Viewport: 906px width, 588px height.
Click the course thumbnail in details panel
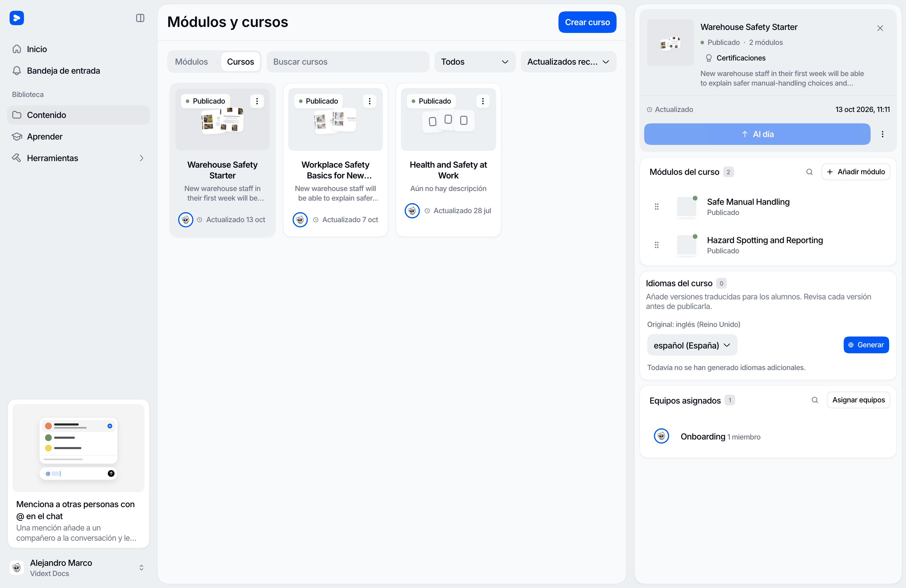[x=671, y=43]
